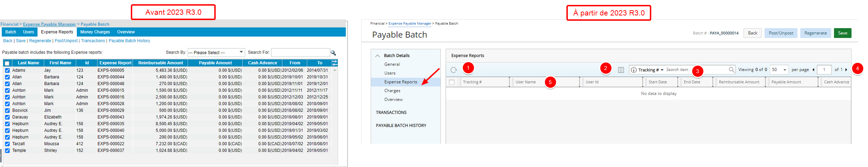The image size is (868, 167).
Task: Switch to the Money Charges tab
Action: point(95,32)
